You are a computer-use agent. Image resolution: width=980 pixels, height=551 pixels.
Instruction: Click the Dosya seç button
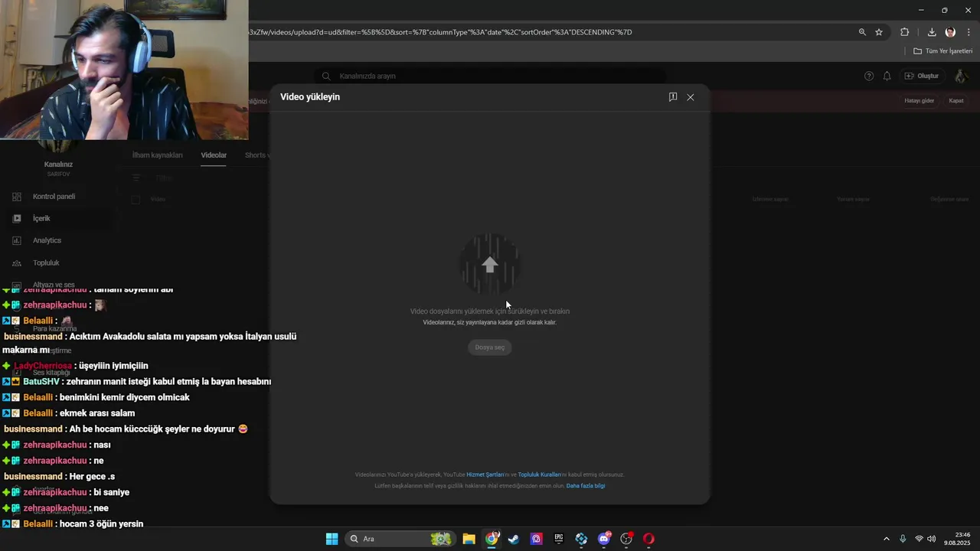pos(490,347)
